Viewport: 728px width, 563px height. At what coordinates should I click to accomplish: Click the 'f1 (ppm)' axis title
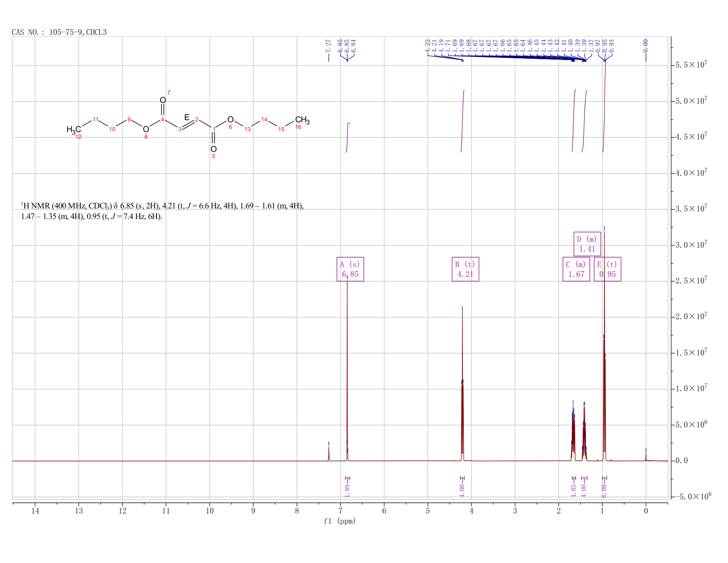[x=340, y=521]
